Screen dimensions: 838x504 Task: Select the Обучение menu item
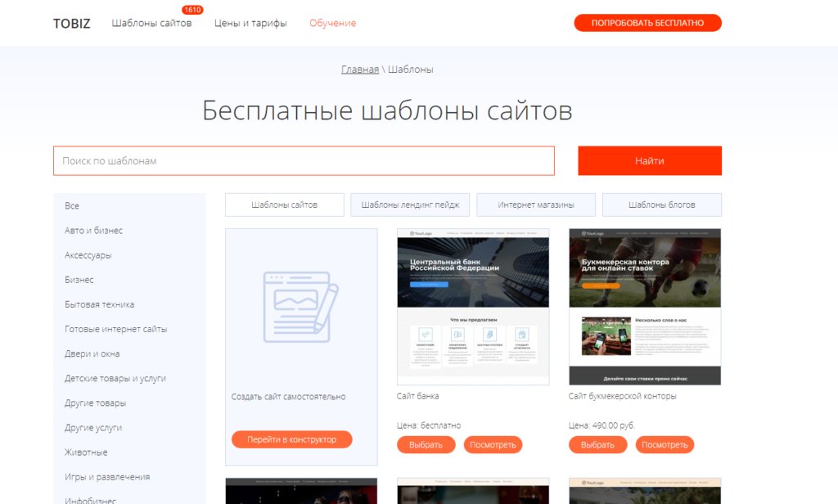[331, 24]
